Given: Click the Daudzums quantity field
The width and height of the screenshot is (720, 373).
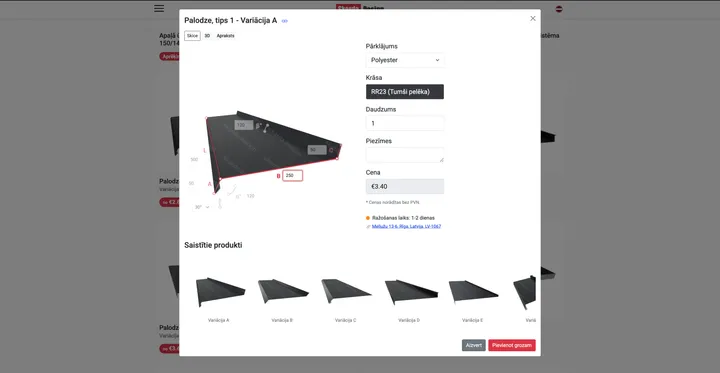Looking at the screenshot, I should (405, 123).
